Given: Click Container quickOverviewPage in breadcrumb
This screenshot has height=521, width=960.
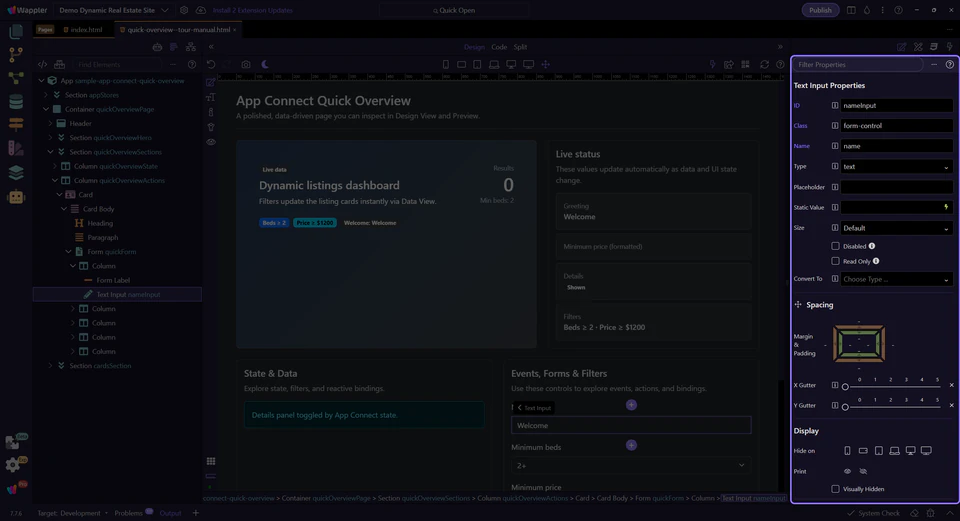Looking at the screenshot, I should [x=324, y=498].
